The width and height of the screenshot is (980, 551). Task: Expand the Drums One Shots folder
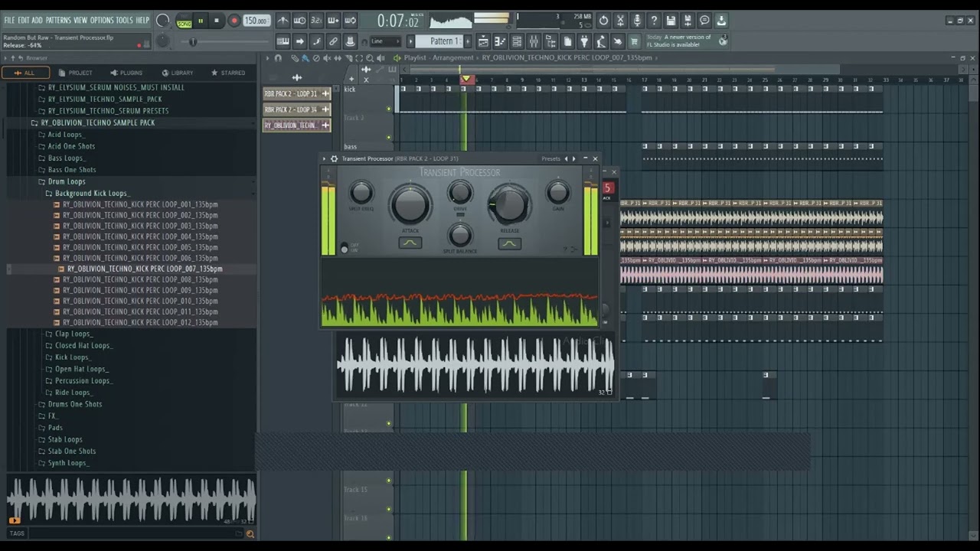(74, 404)
